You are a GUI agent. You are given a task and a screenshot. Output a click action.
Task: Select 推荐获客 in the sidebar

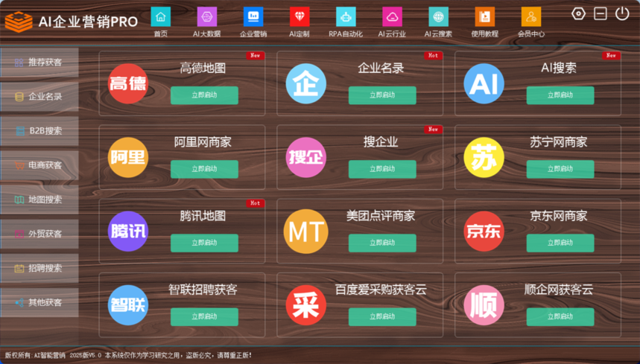tap(39, 63)
